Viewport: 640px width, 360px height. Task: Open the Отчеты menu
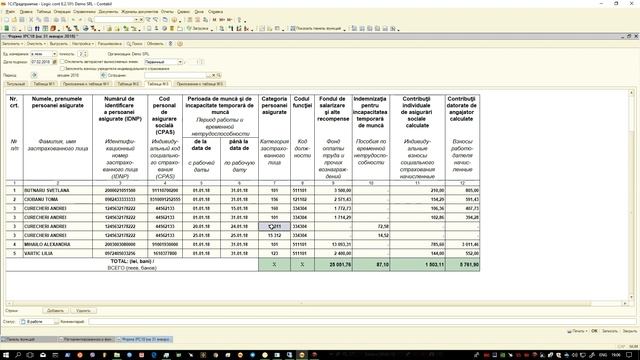point(167,12)
